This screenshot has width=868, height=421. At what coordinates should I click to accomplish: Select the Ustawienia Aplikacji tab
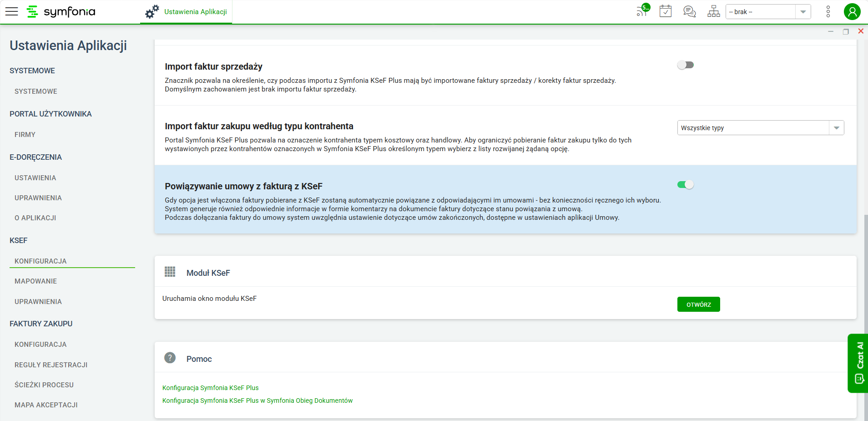(x=186, y=12)
